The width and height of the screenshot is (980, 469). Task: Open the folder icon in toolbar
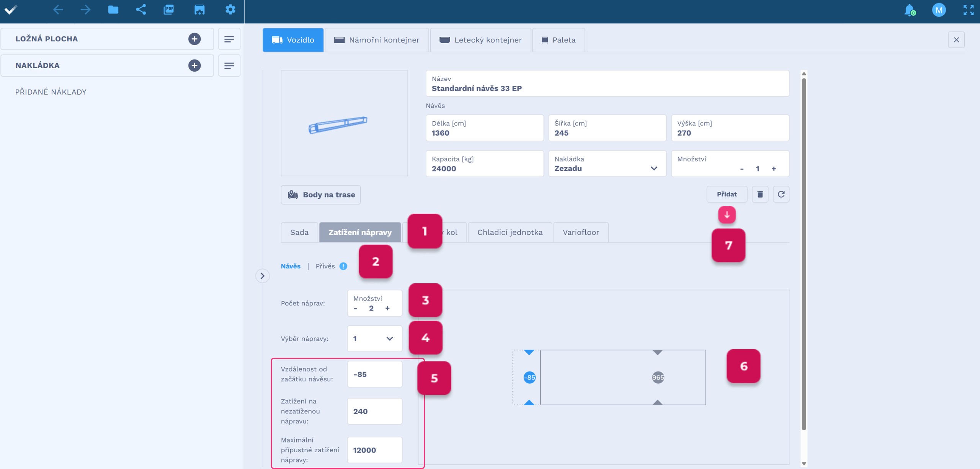click(113, 10)
